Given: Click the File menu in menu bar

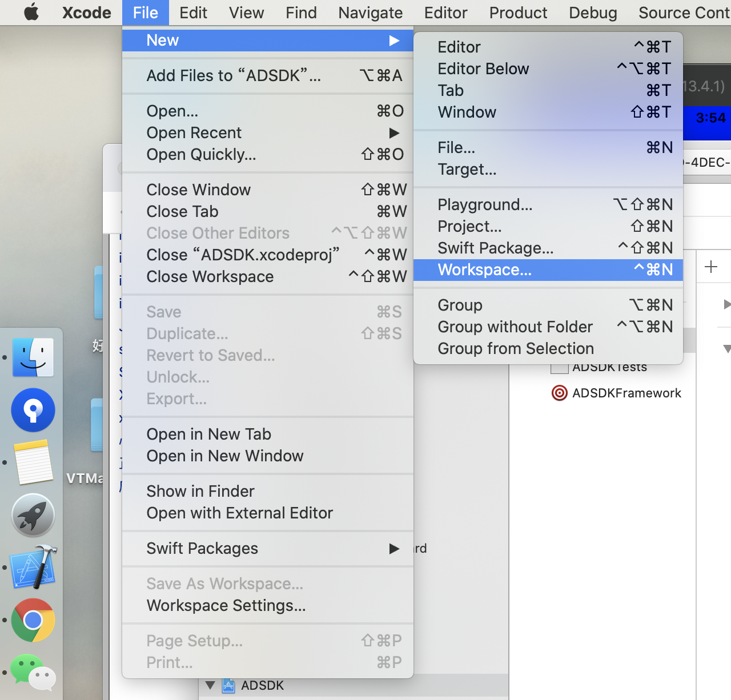Looking at the screenshot, I should click(x=146, y=13).
